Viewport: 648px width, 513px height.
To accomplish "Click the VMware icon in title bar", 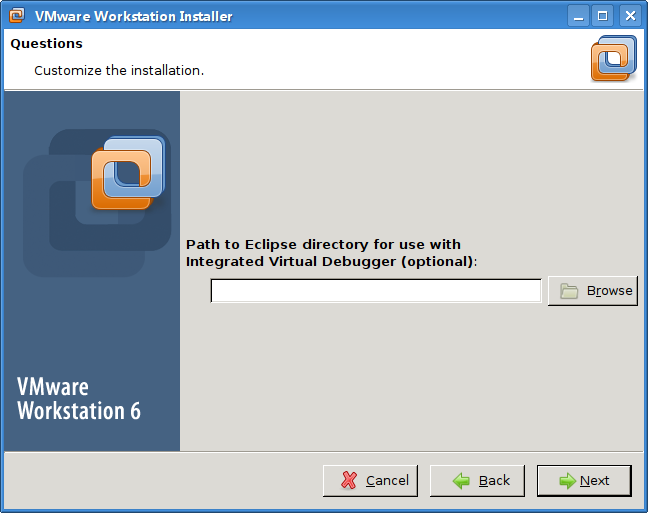I will click(17, 16).
